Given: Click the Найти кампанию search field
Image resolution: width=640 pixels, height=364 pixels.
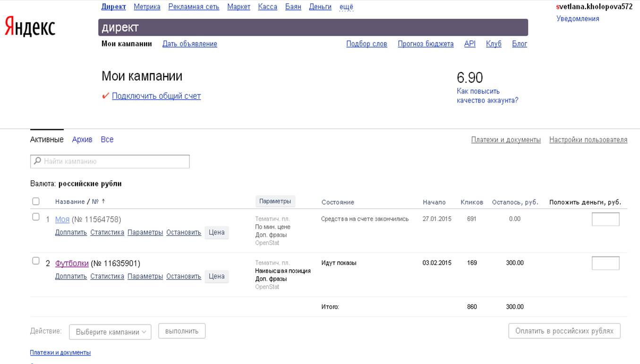Looking at the screenshot, I should click(110, 161).
